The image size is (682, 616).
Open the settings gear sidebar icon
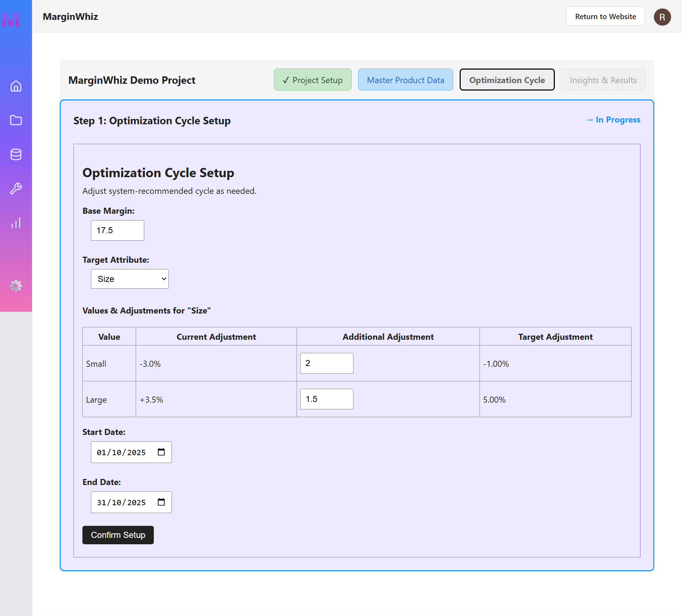(x=16, y=286)
